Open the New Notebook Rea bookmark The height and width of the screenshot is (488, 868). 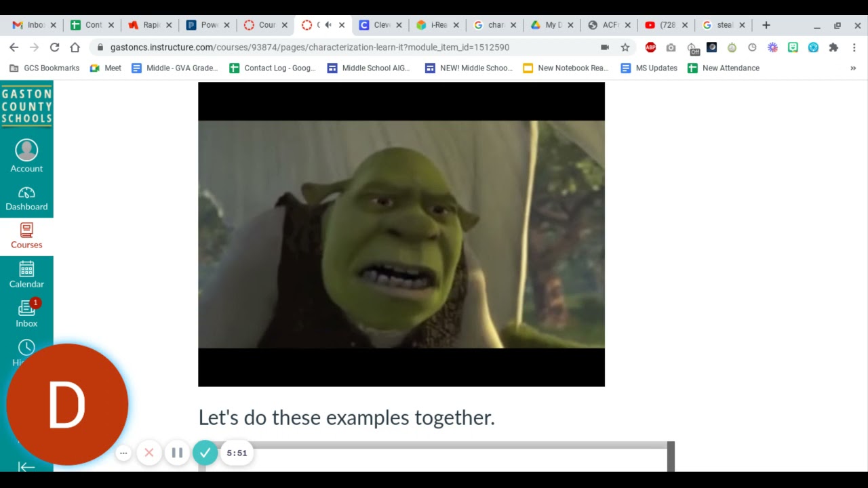566,68
